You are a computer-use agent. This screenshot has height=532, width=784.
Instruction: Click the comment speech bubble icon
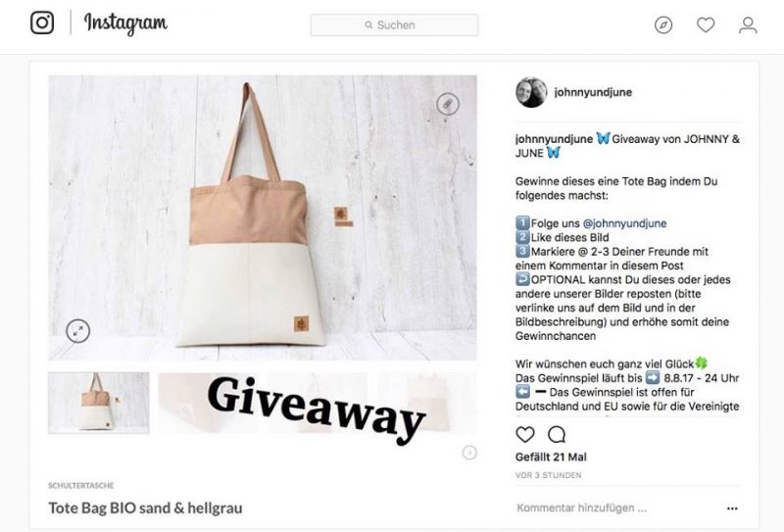[557, 434]
